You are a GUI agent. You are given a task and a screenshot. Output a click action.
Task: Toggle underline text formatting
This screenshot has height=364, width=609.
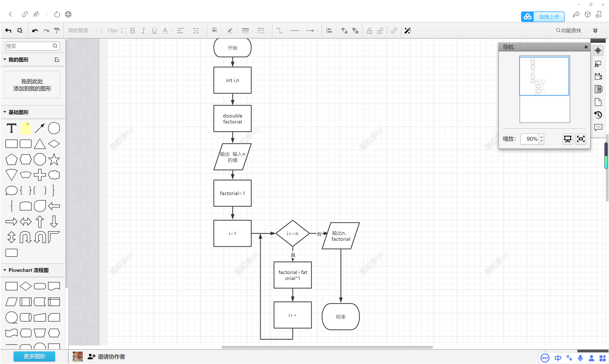[x=154, y=31]
